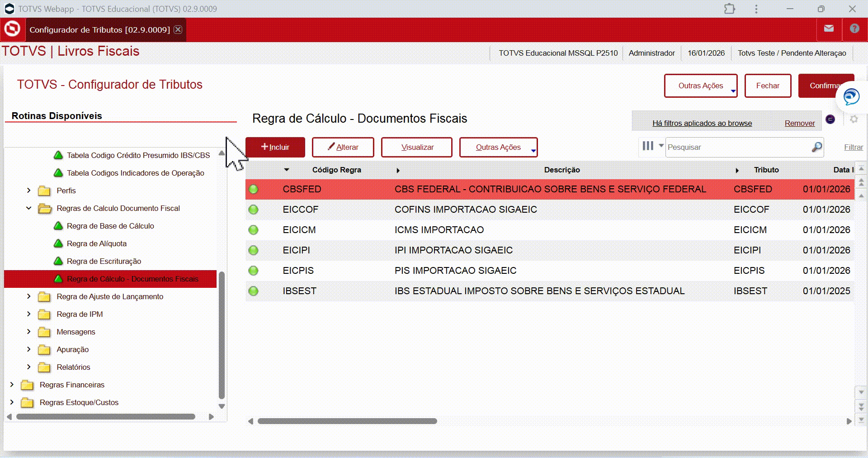The height and width of the screenshot is (458, 868).
Task: Click folder icon beside Regras Financeiras
Action: click(x=27, y=385)
